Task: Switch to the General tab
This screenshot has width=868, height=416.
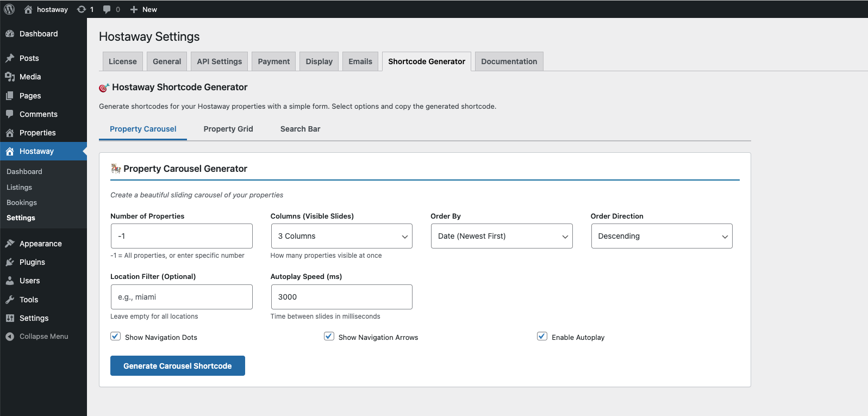Action: [x=167, y=61]
